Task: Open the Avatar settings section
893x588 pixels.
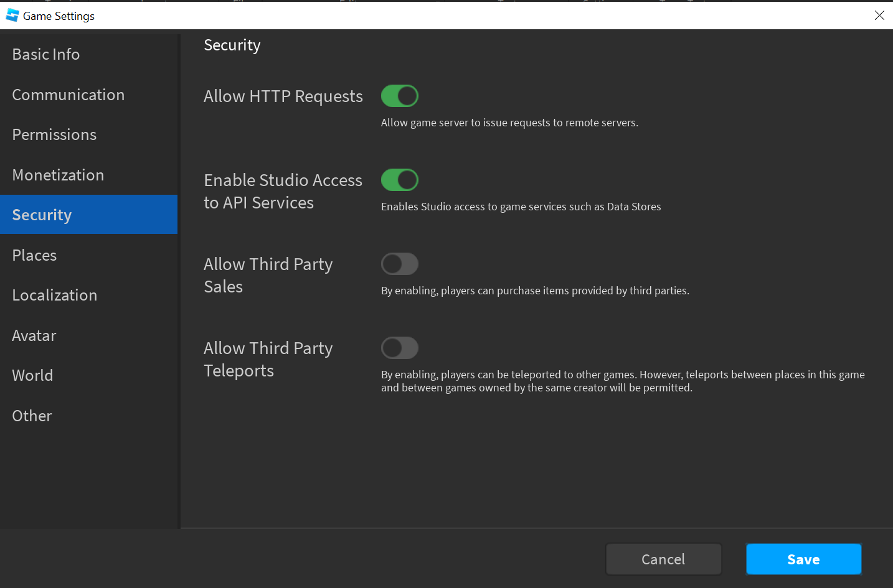Action: [34, 335]
